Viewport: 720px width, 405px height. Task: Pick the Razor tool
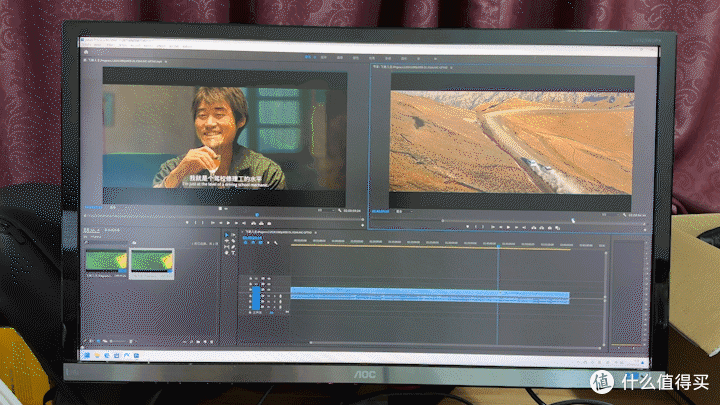[233, 241]
